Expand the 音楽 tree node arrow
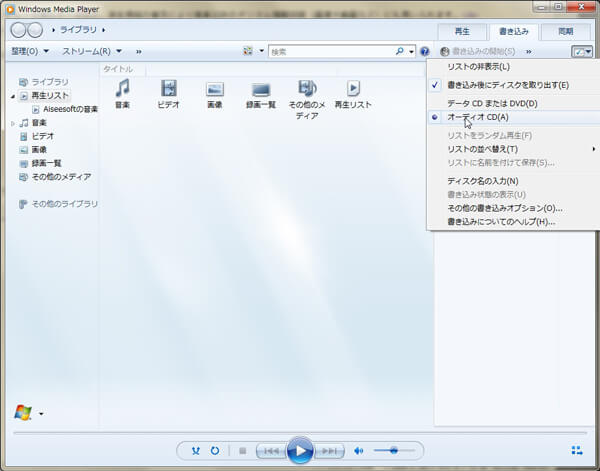600x471 pixels. [x=13, y=123]
